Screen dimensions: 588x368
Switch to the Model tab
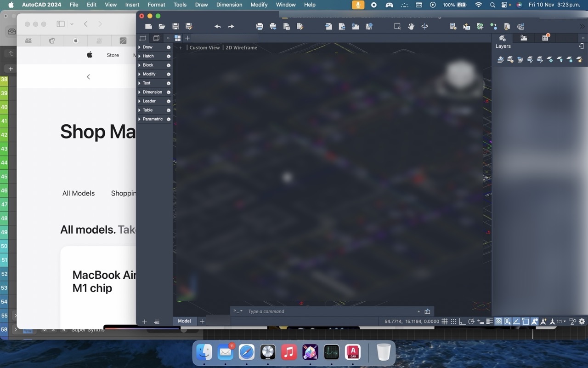point(184,321)
